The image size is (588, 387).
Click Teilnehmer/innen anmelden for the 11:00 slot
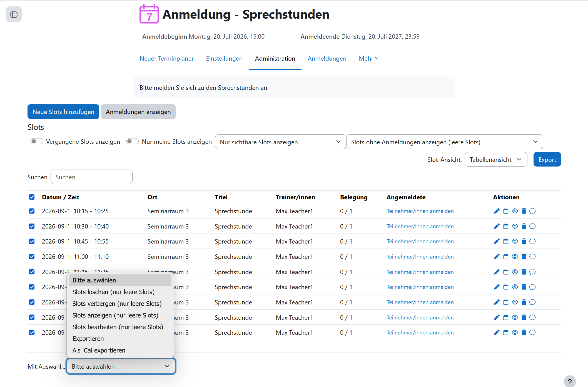[x=420, y=257]
